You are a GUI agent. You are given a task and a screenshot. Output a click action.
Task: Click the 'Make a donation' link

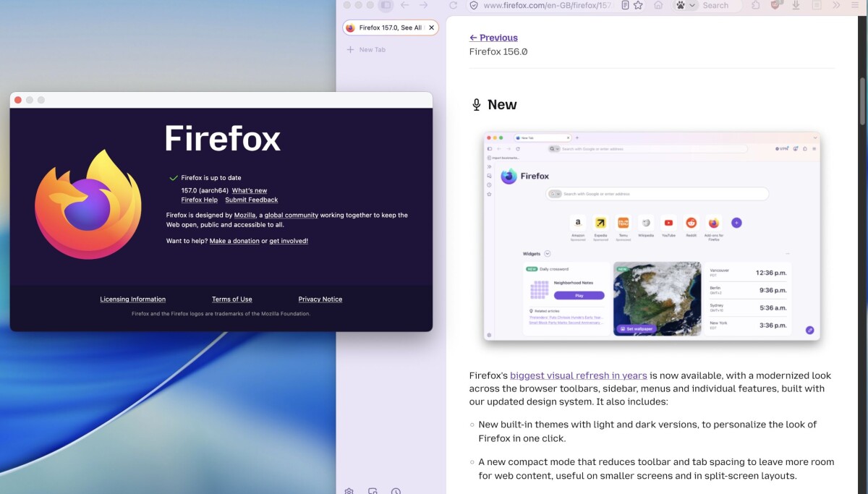click(234, 241)
